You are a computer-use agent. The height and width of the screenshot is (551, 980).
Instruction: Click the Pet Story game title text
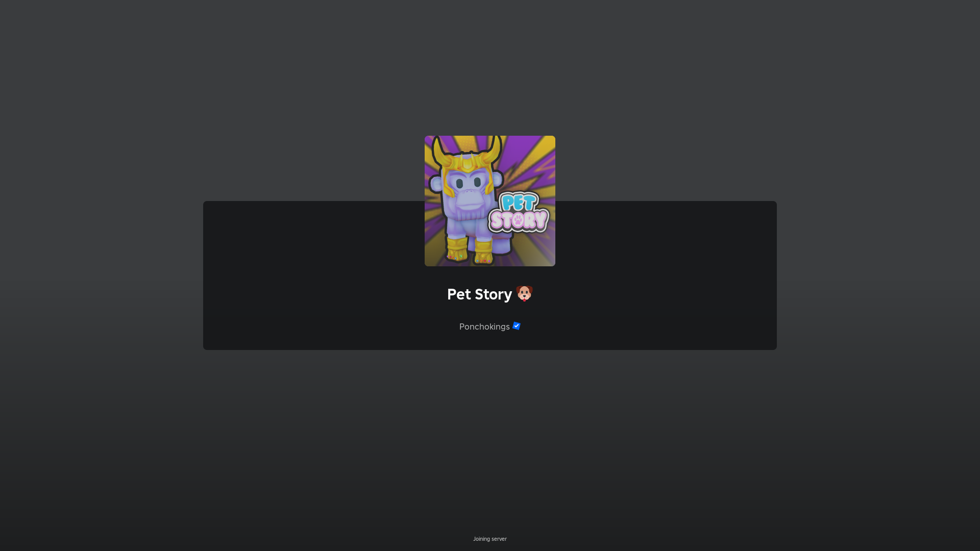tap(479, 294)
